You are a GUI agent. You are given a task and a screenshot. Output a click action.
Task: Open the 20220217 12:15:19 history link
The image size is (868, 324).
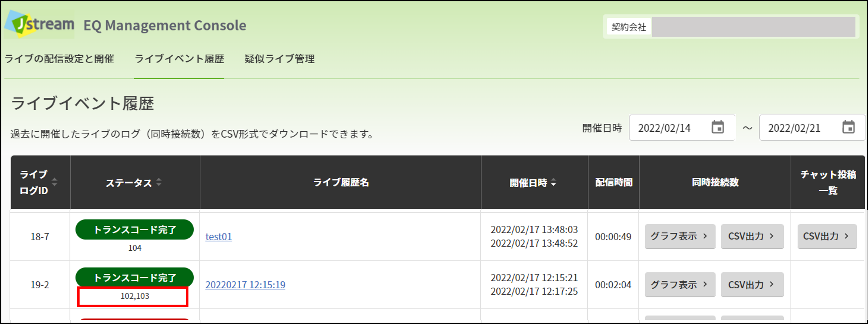[245, 285]
